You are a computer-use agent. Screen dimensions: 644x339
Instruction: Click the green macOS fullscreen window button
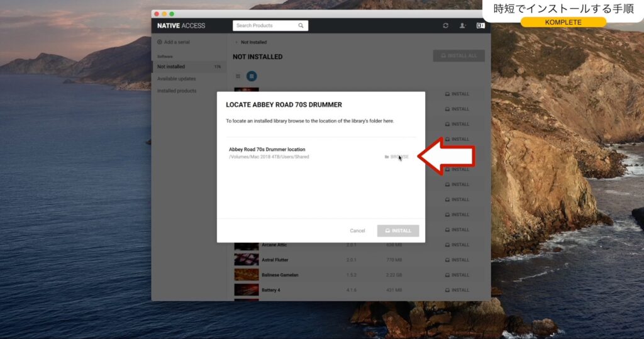coord(172,14)
